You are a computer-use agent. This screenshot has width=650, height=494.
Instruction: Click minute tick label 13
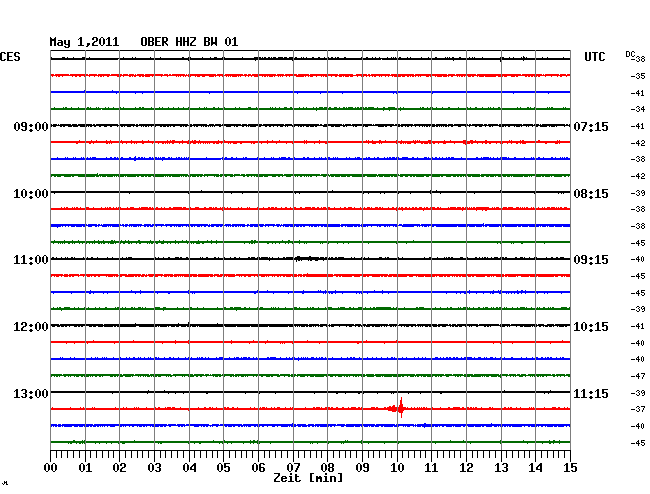[x=501, y=468]
